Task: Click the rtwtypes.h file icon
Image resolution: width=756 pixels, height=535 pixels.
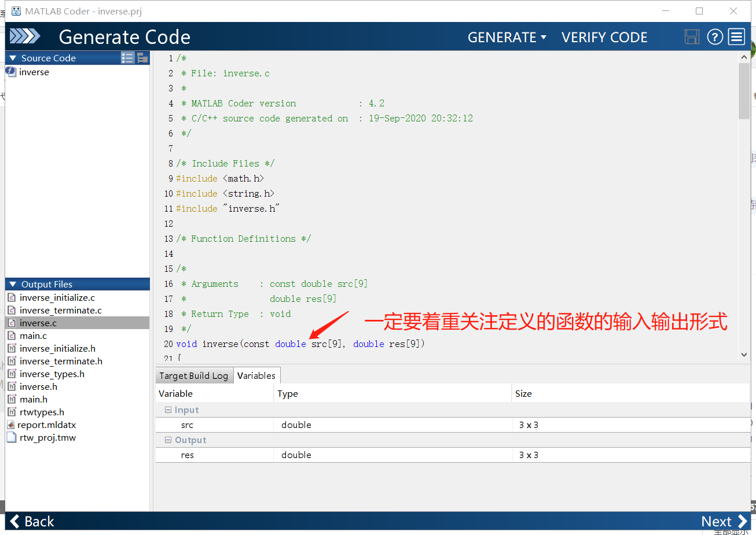Action: (12, 412)
